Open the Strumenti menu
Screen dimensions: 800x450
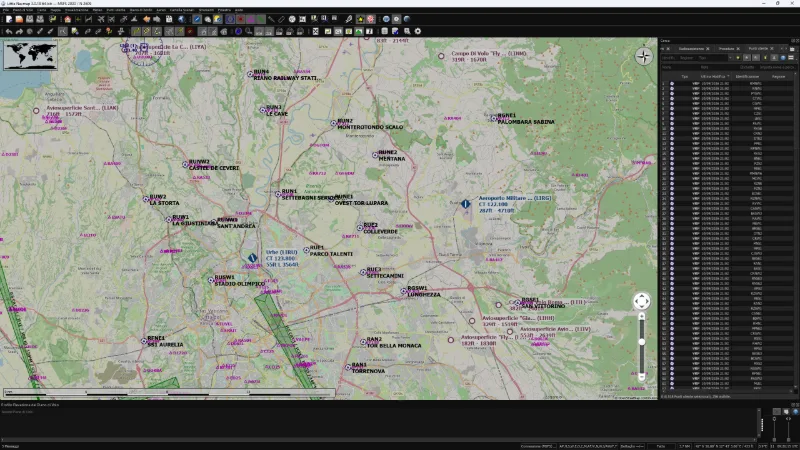tap(206, 10)
